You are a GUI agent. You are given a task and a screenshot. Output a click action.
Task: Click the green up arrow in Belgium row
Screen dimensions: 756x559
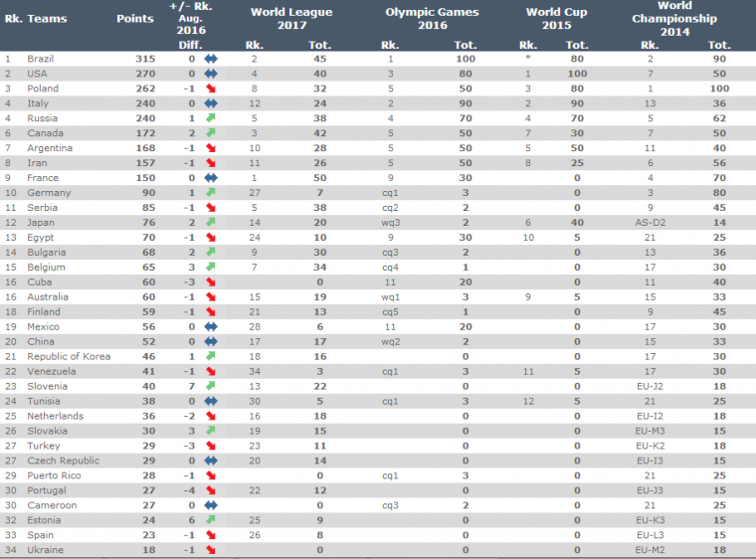[x=211, y=268]
